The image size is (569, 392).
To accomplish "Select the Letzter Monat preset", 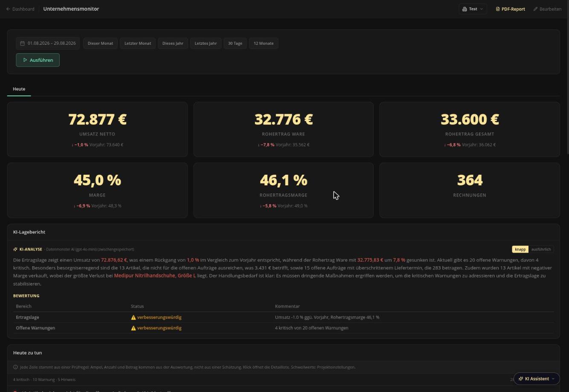I will pyautogui.click(x=138, y=43).
